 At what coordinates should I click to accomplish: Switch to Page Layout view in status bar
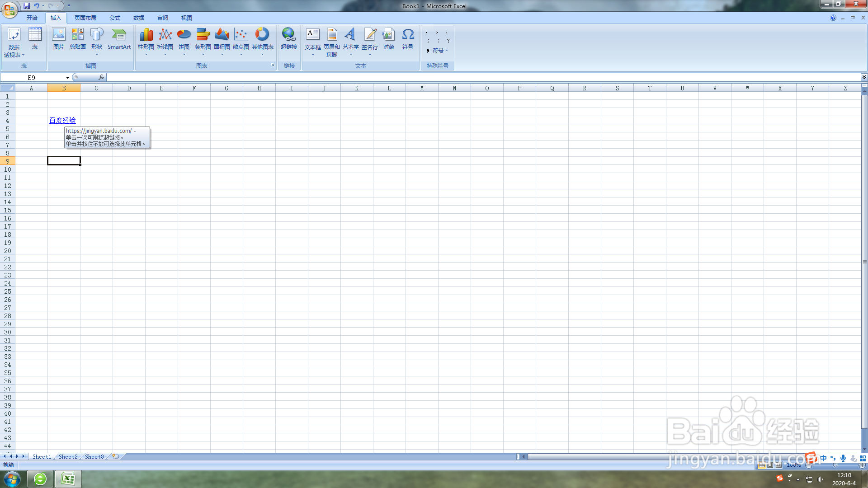point(769,465)
